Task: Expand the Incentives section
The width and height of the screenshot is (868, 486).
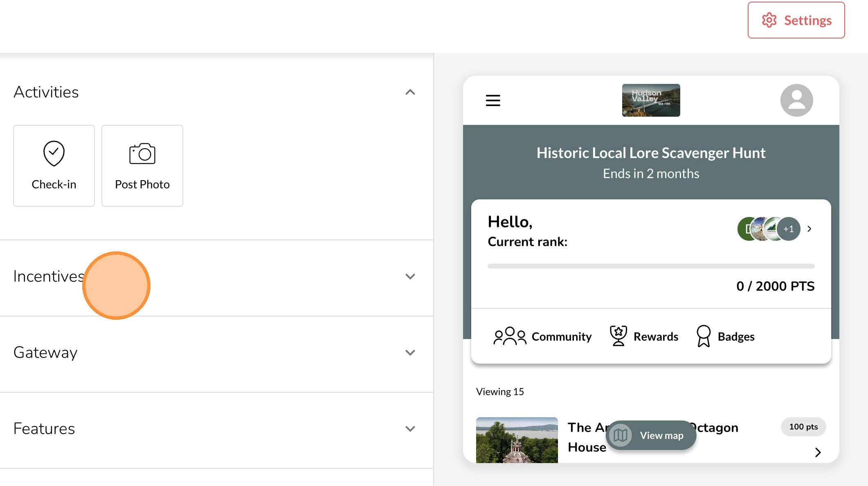Action: tap(410, 276)
